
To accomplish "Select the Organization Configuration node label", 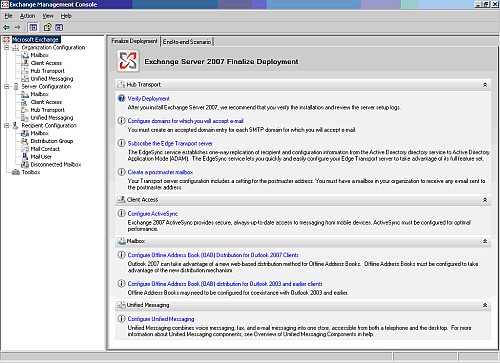I will click(53, 48).
